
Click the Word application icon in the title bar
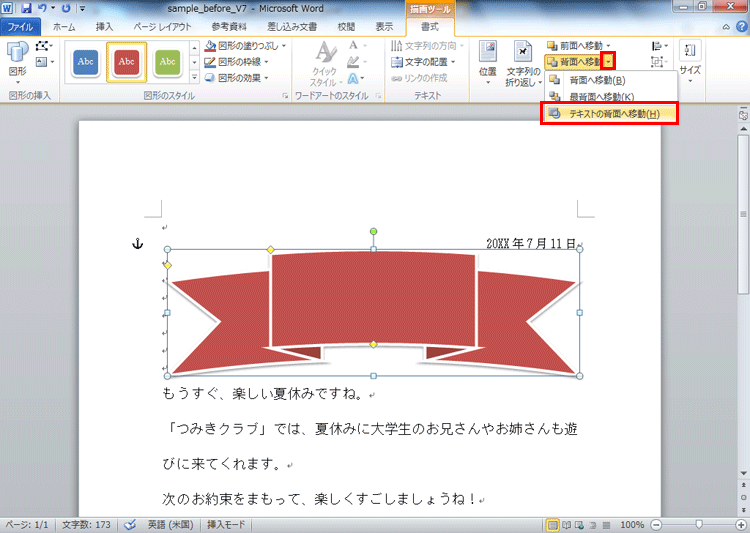click(x=7, y=8)
